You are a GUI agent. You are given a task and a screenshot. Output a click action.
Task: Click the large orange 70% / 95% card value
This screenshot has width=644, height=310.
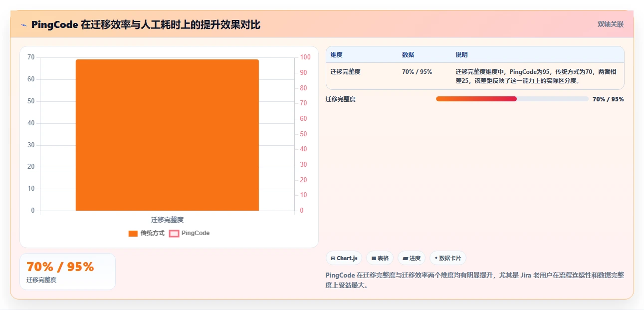(60, 267)
